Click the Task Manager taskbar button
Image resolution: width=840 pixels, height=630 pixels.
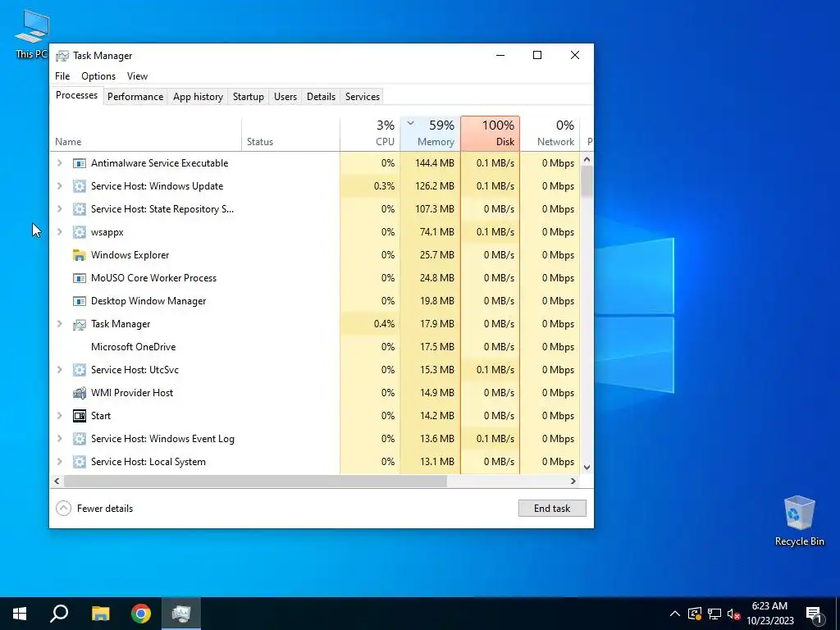pos(181,614)
